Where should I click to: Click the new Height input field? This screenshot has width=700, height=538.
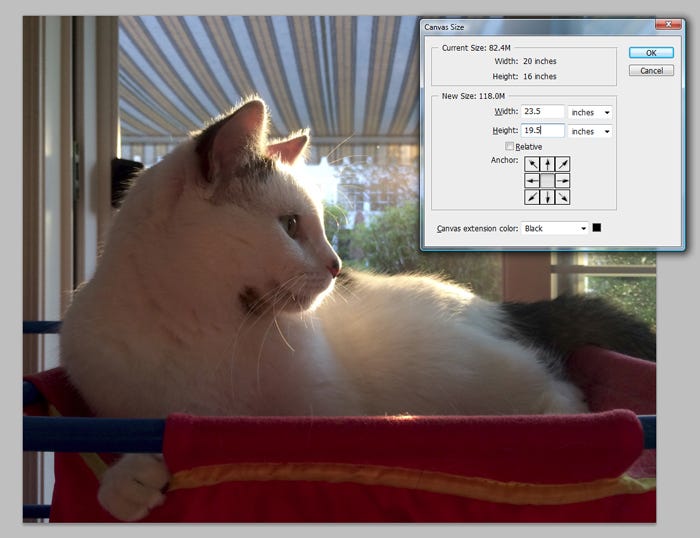pos(542,130)
